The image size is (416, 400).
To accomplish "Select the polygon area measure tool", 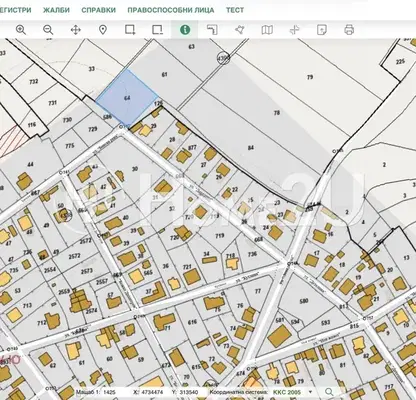I will point(239,30).
